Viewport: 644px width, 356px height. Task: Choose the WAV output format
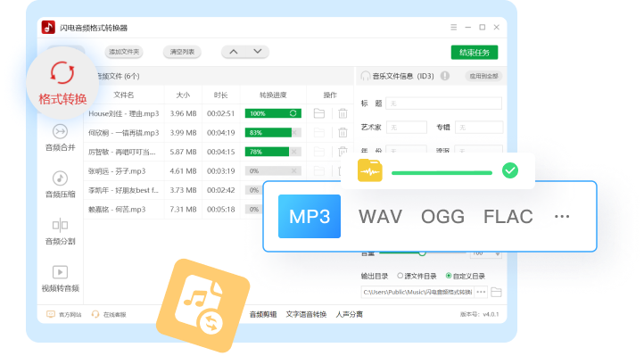(x=380, y=217)
